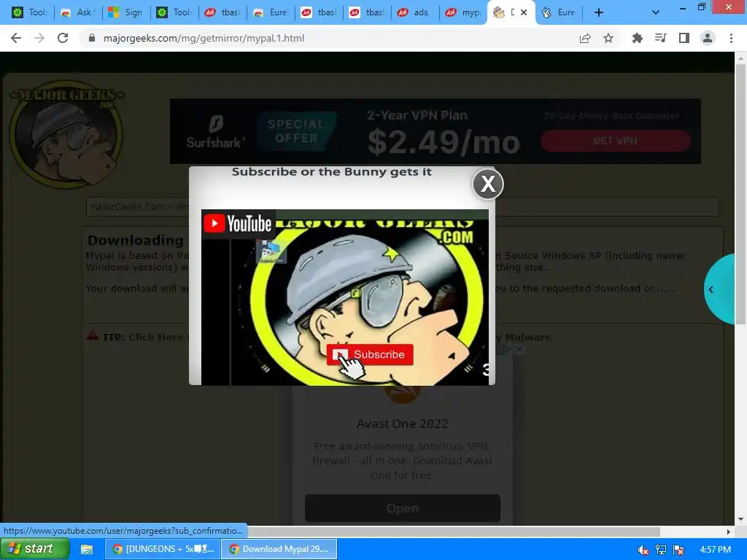Open Chrome three-dot menu

731,38
